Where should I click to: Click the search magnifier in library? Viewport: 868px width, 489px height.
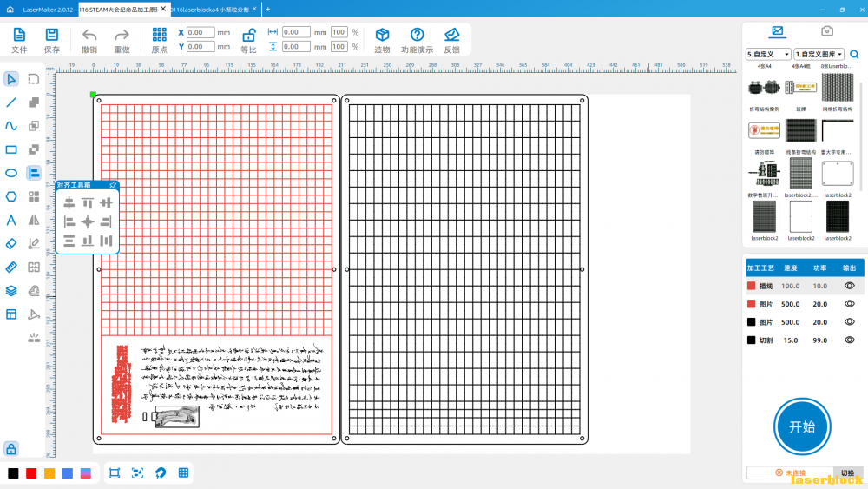point(854,54)
